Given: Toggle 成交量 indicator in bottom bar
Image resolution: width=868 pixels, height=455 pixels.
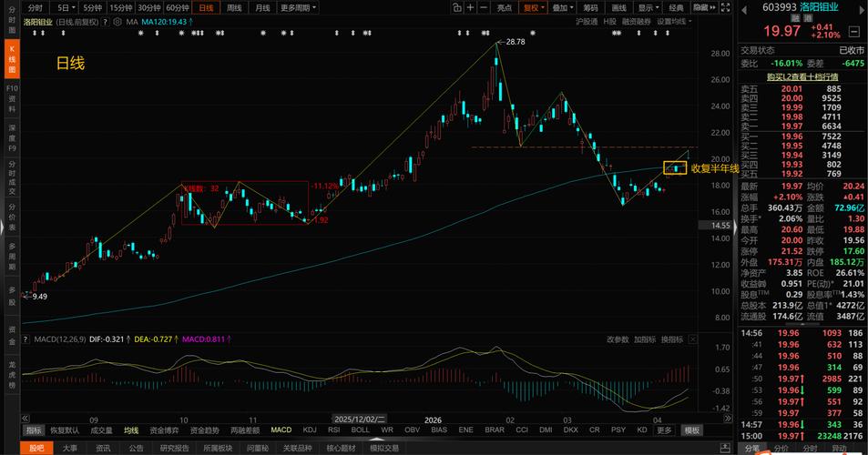Looking at the screenshot, I should point(101,430).
